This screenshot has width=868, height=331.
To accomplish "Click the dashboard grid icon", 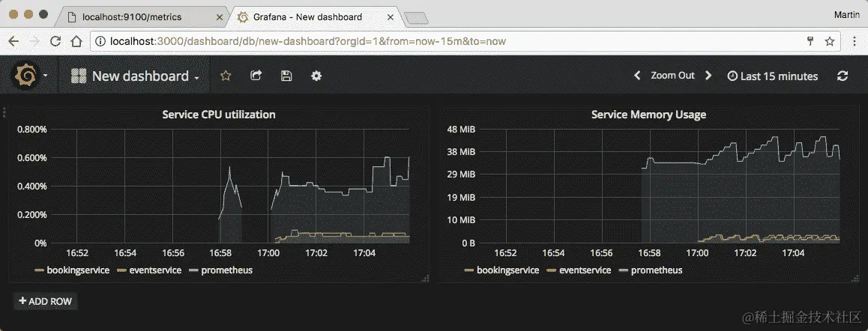I will click(x=79, y=76).
